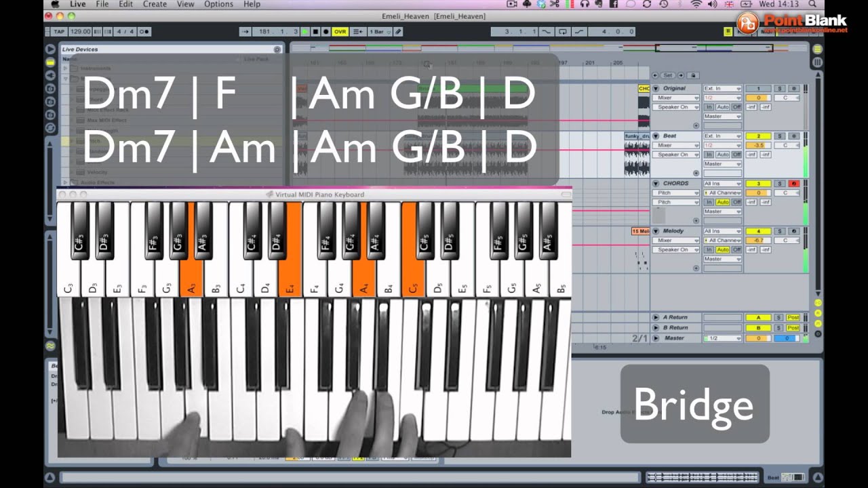Open the Hot-Swap browser icon in sidebar
868x488 pixels.
(x=50, y=127)
